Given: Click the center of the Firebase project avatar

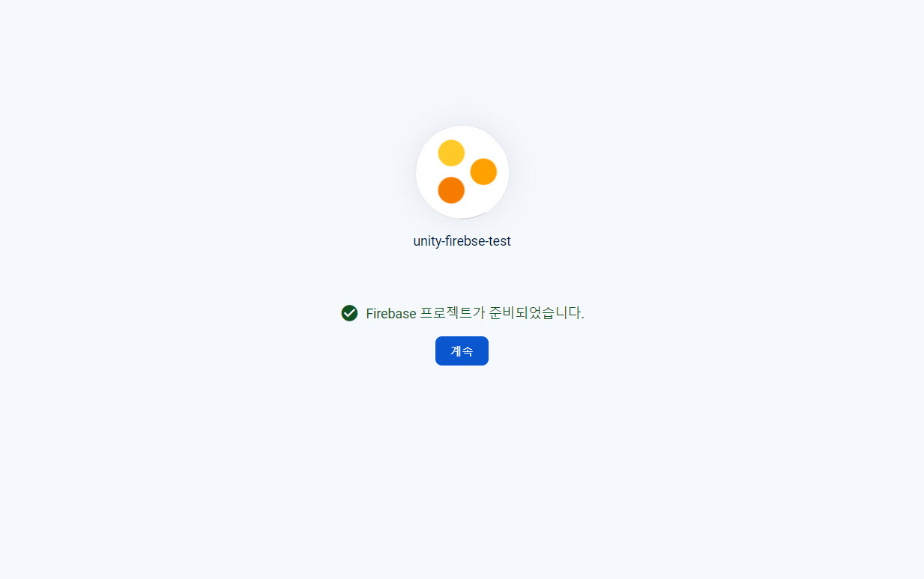Looking at the screenshot, I should [x=462, y=172].
